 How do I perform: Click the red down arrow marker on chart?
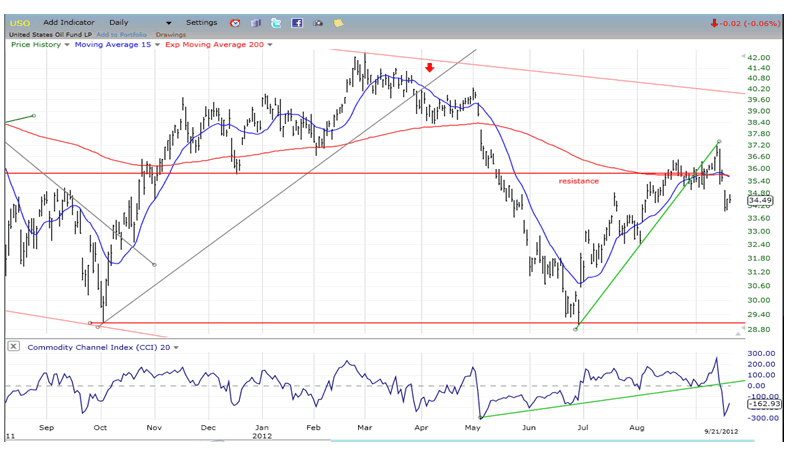coord(429,68)
